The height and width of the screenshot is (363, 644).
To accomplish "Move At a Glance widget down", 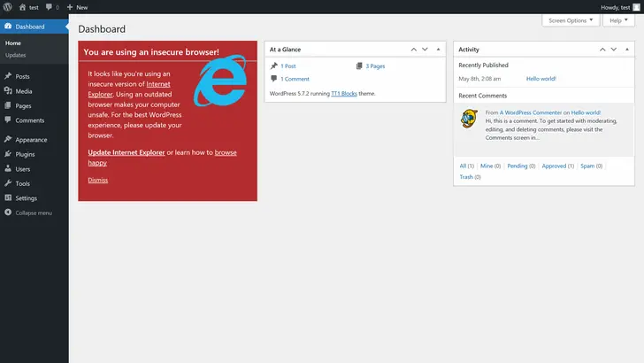I will (x=425, y=50).
